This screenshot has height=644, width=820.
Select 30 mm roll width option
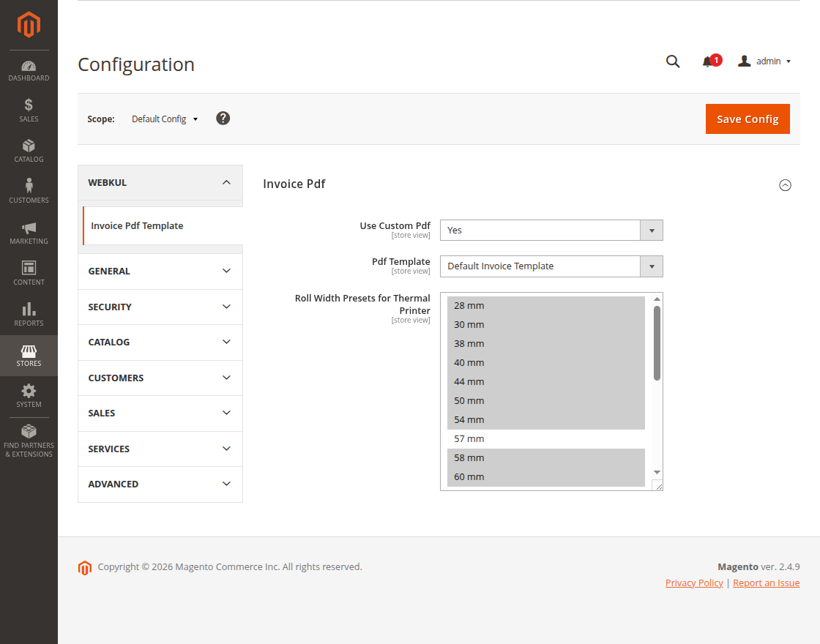pyautogui.click(x=546, y=325)
